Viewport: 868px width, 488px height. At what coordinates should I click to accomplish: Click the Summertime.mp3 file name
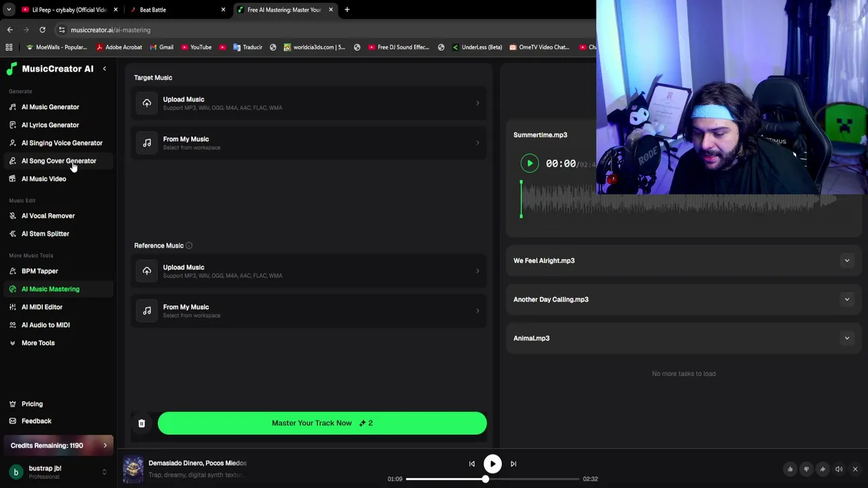[x=540, y=135]
